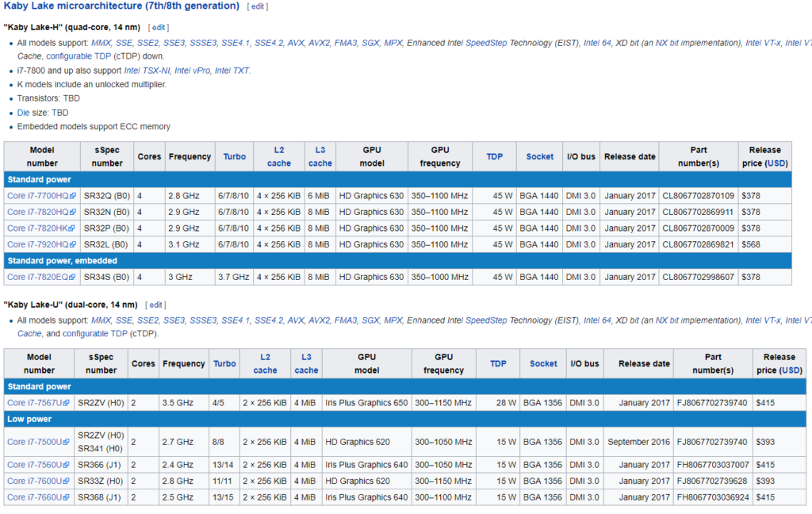
Task: Open Turbo header link in Kaby Lake-U table
Action: (x=224, y=364)
